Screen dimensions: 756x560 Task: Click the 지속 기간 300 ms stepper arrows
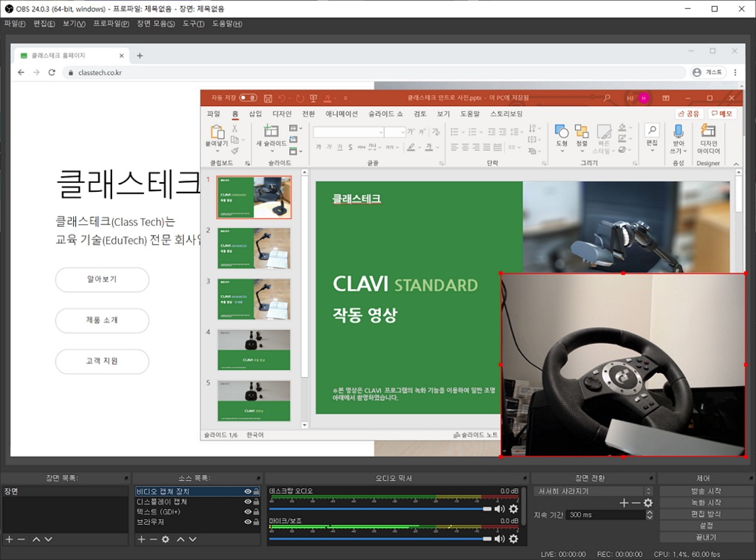pyautogui.click(x=649, y=514)
